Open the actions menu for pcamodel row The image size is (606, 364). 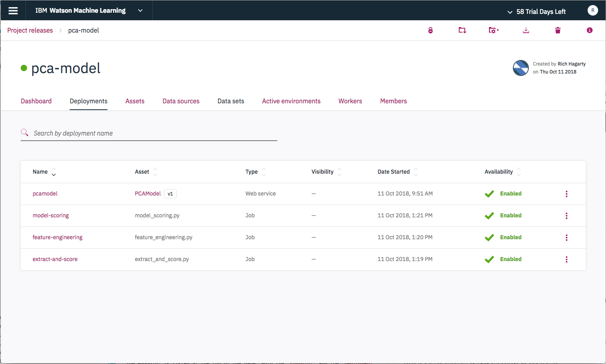567,194
